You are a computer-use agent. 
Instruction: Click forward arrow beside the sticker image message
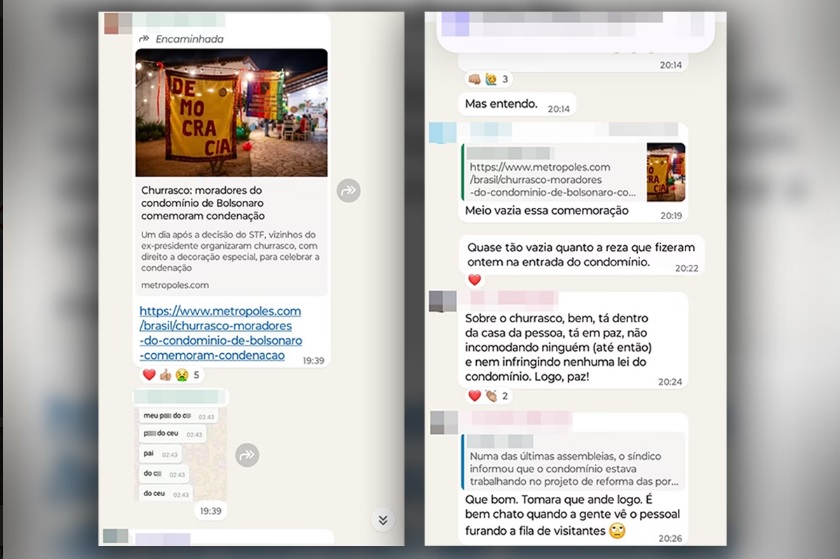[x=247, y=455]
